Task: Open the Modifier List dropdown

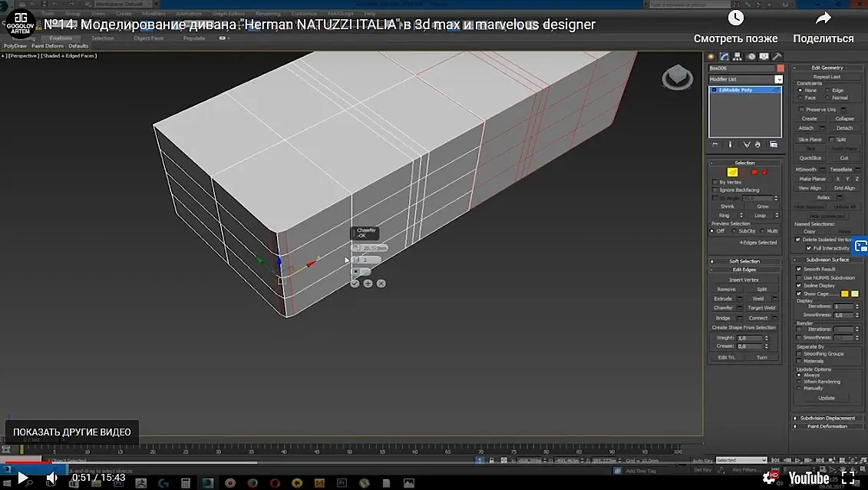Action: pyautogui.click(x=778, y=80)
